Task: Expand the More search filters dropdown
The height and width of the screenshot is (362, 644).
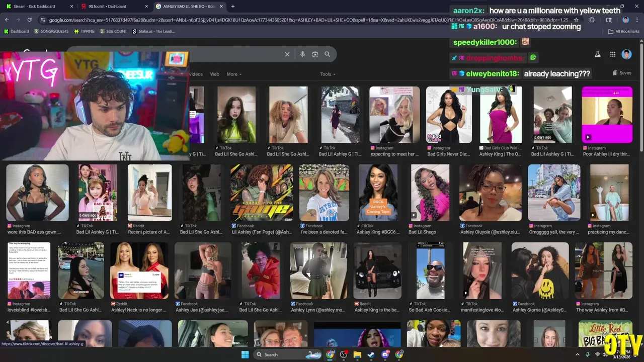Action: (234, 74)
